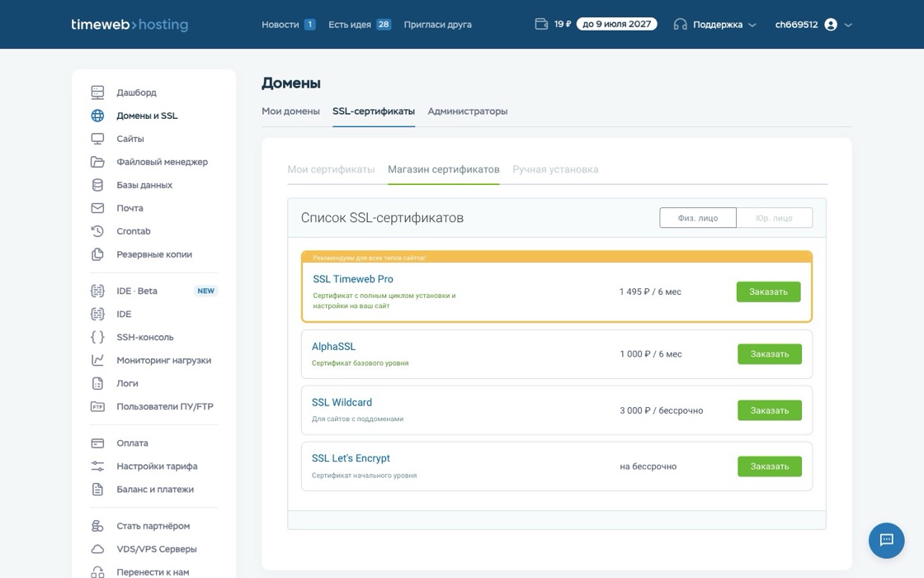Image resolution: width=924 pixels, height=578 pixels.
Task: Select the Магазин сертификатов sub-tab
Action: click(x=444, y=169)
